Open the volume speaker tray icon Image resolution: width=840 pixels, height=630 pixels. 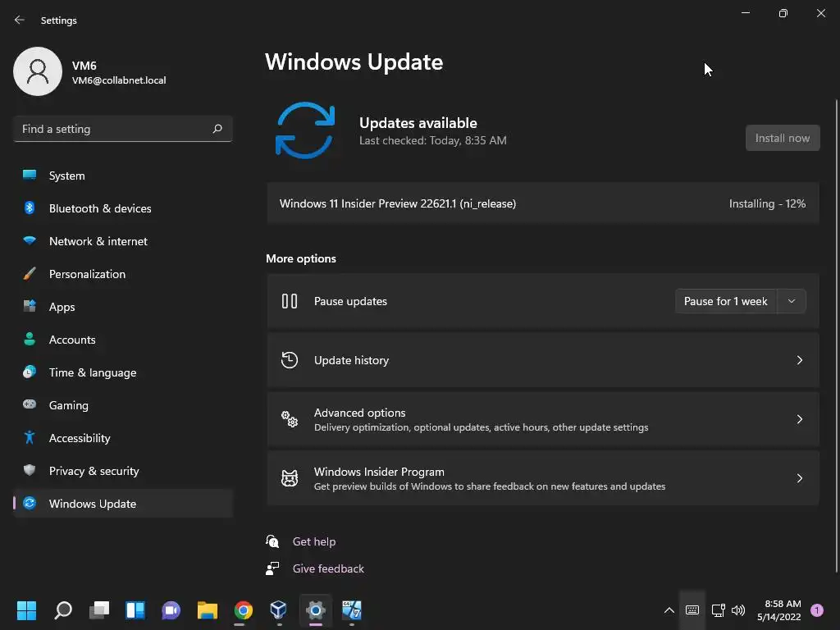pos(738,610)
